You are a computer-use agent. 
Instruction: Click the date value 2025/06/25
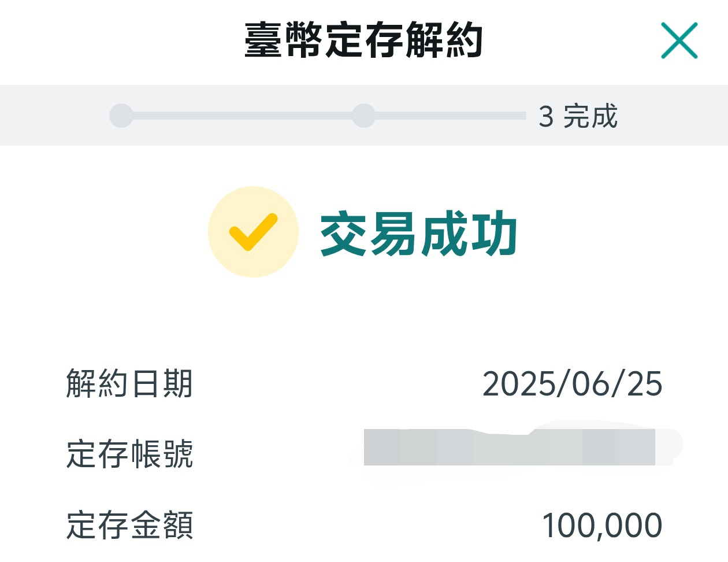point(573,384)
